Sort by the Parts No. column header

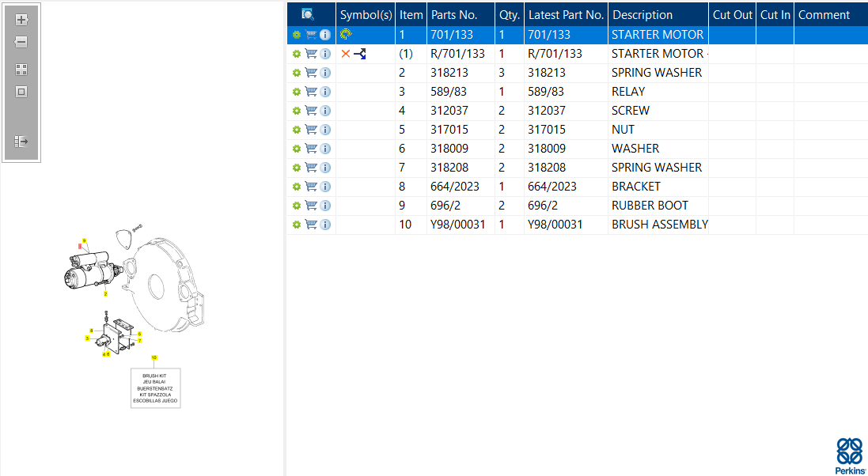[454, 15]
